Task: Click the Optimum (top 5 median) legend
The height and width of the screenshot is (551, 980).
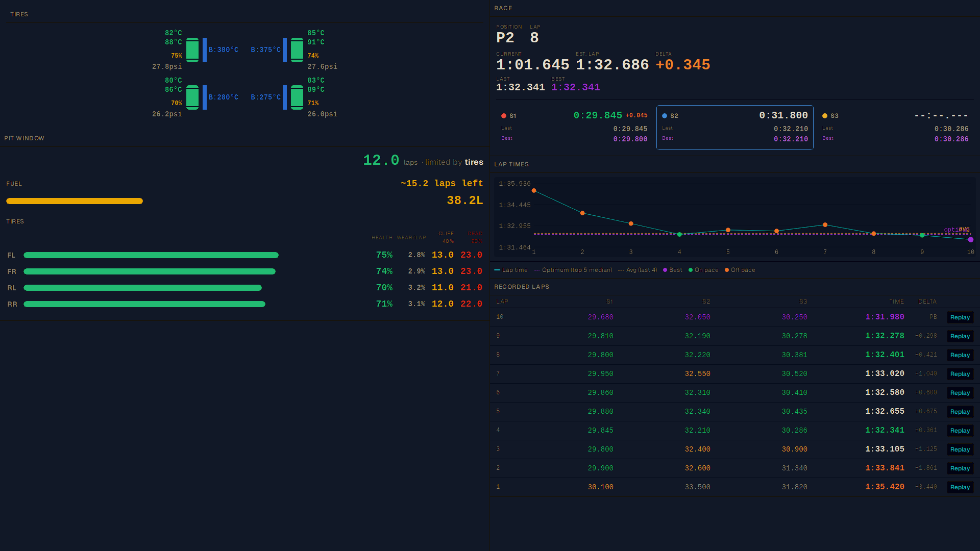Action: tap(573, 270)
